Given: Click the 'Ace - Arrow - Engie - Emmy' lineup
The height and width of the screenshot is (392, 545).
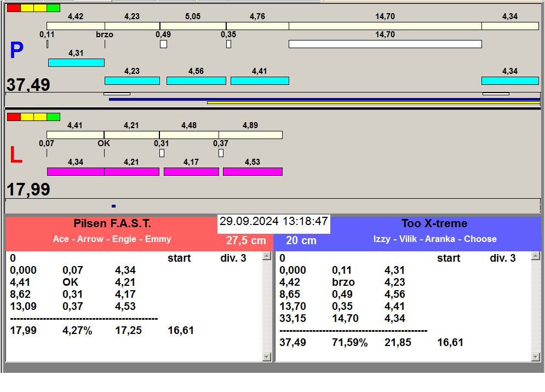Looking at the screenshot, I should [112, 239].
